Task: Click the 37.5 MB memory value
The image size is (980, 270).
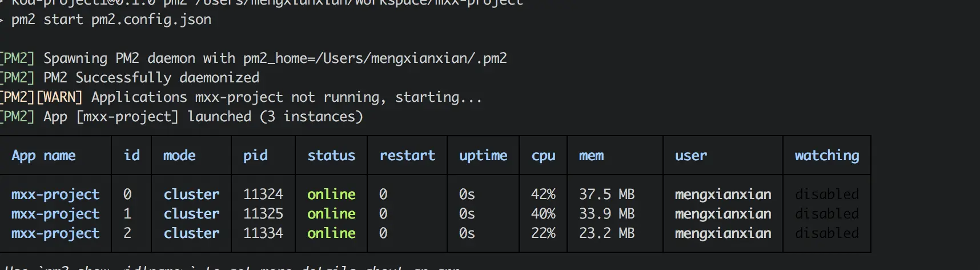Action: [x=607, y=194]
